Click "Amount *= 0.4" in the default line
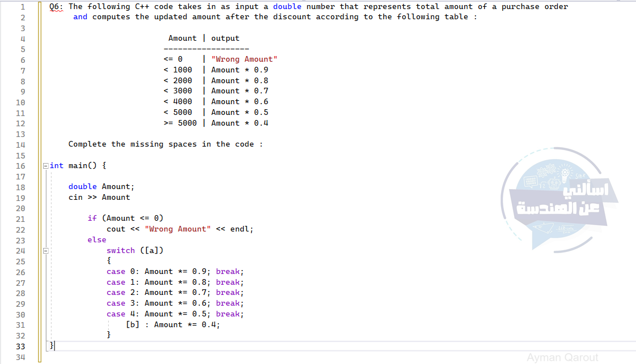The width and height of the screenshot is (636, 364). (186, 324)
